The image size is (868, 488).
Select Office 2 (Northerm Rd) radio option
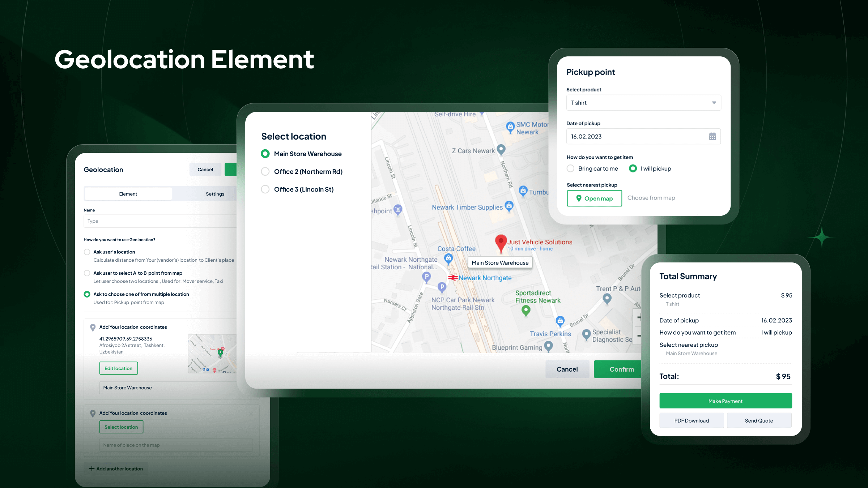(x=265, y=171)
